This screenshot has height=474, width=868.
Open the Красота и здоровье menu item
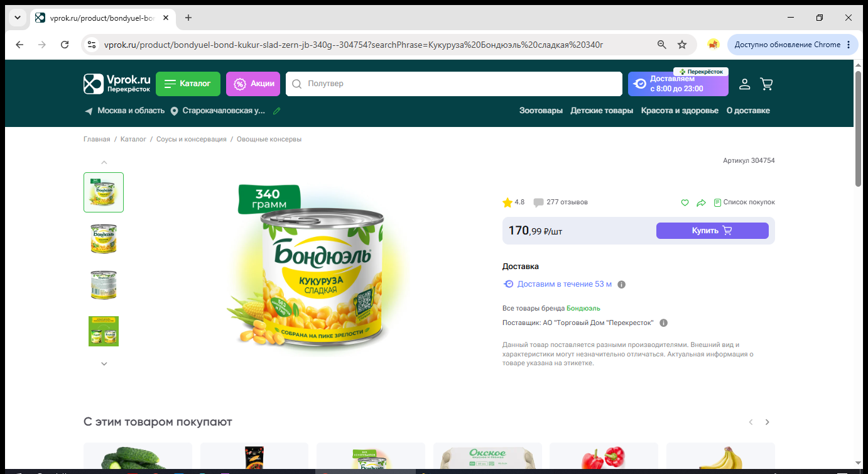point(680,111)
